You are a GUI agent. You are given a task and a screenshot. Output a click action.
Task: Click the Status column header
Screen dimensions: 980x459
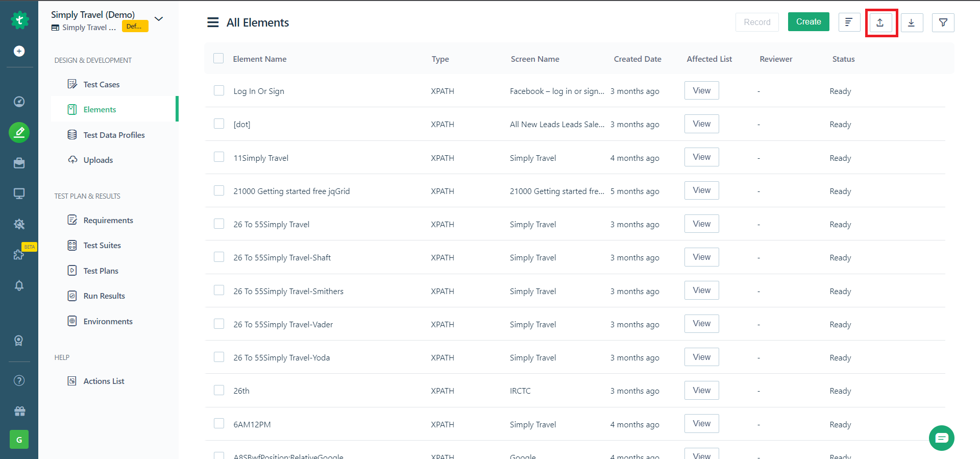point(843,59)
